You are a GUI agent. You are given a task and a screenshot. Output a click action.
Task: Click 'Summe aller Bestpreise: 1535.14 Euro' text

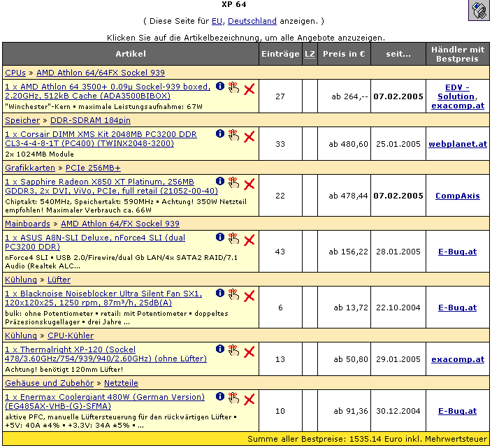pyautogui.click(x=324, y=439)
